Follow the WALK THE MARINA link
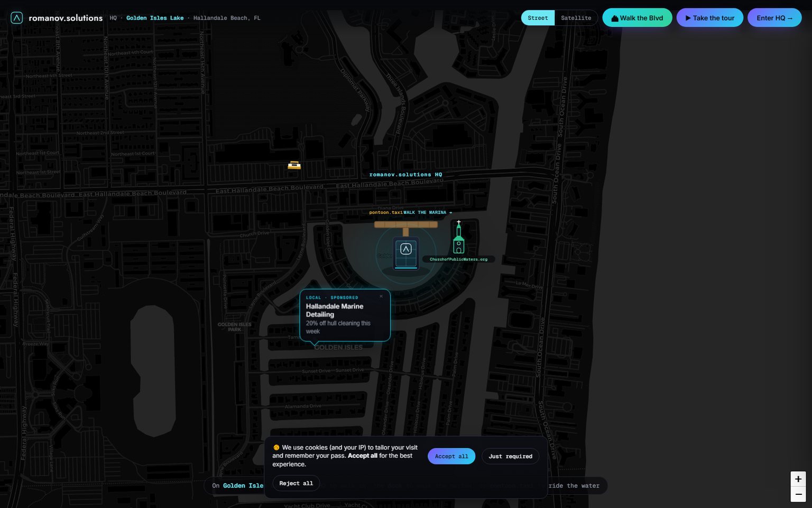Viewport: 812px width, 508px height. (428, 213)
